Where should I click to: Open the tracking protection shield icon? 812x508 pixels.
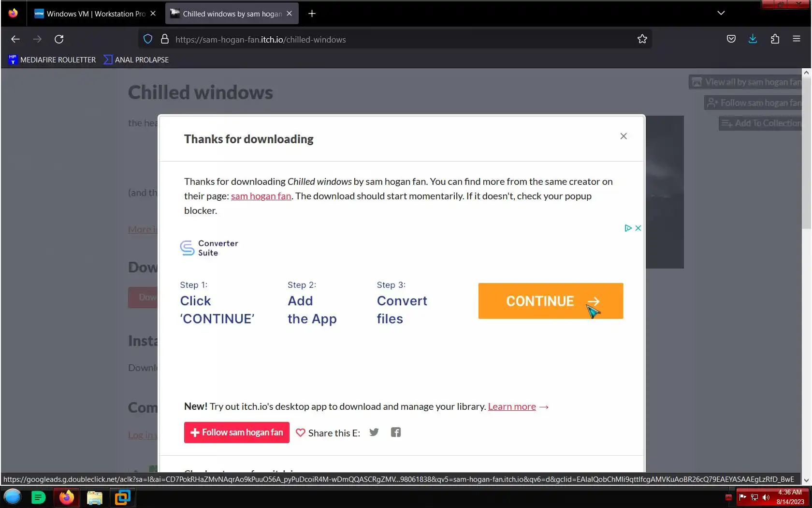[x=148, y=39]
